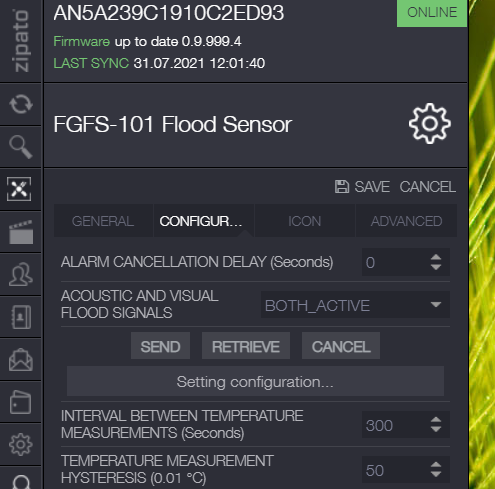This screenshot has width=495, height=489.
Task: Click the CANCEL button next to RETRIEVE
Action: pos(341,346)
